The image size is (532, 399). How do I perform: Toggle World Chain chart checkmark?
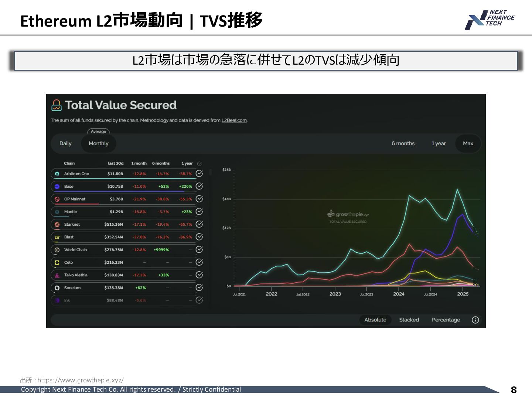point(199,249)
